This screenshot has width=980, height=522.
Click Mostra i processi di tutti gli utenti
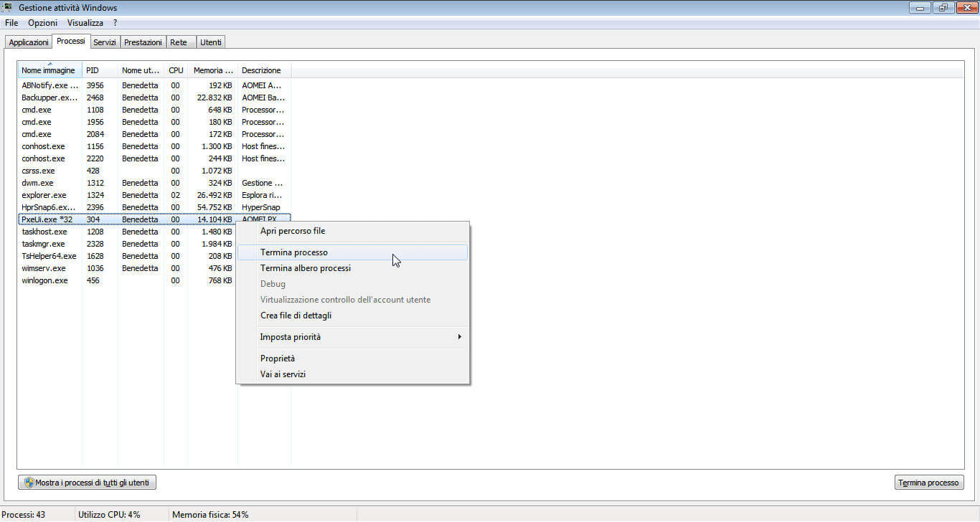pos(87,483)
